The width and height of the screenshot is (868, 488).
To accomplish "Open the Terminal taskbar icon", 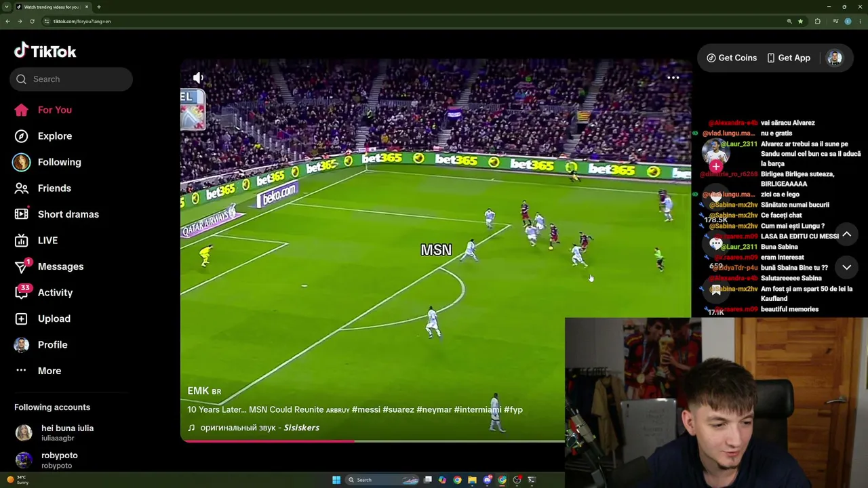I will 532,480.
